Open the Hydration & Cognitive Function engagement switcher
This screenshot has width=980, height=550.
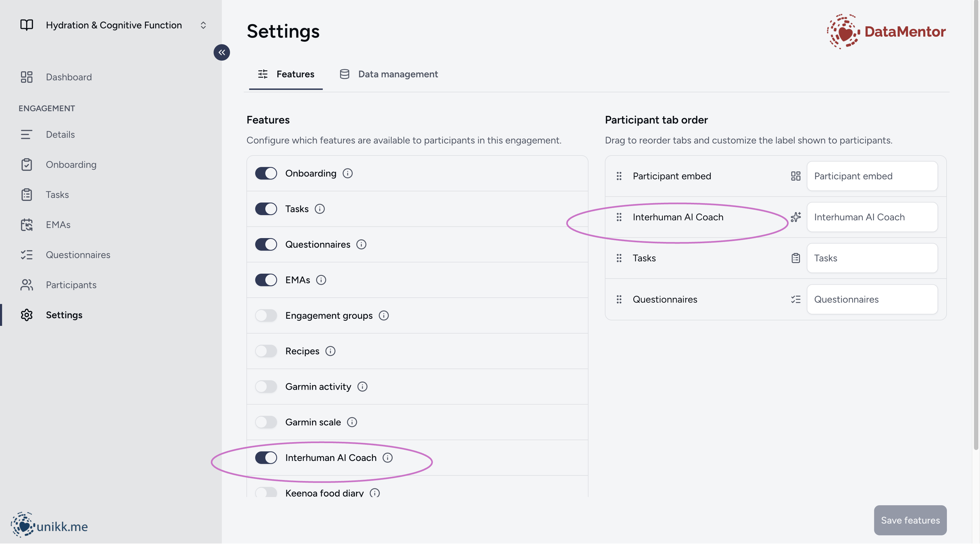(x=203, y=25)
